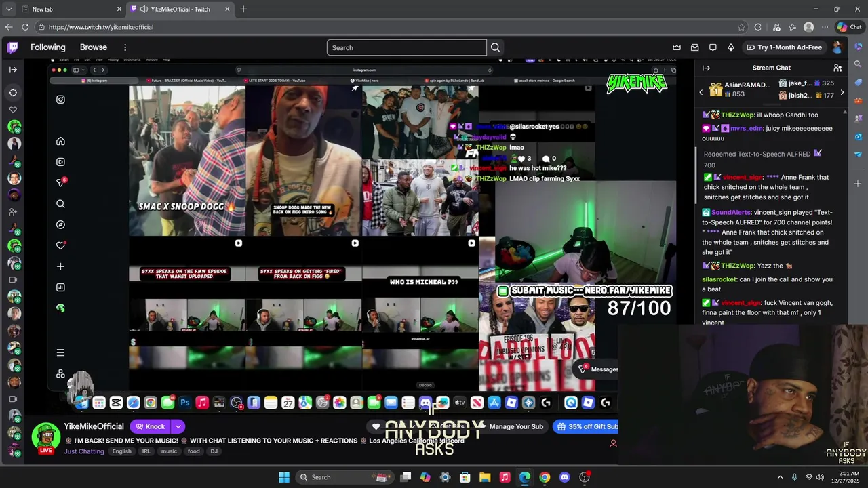Click Manage Your Sub button
Viewport: 868px width, 488px height.
coord(516,426)
